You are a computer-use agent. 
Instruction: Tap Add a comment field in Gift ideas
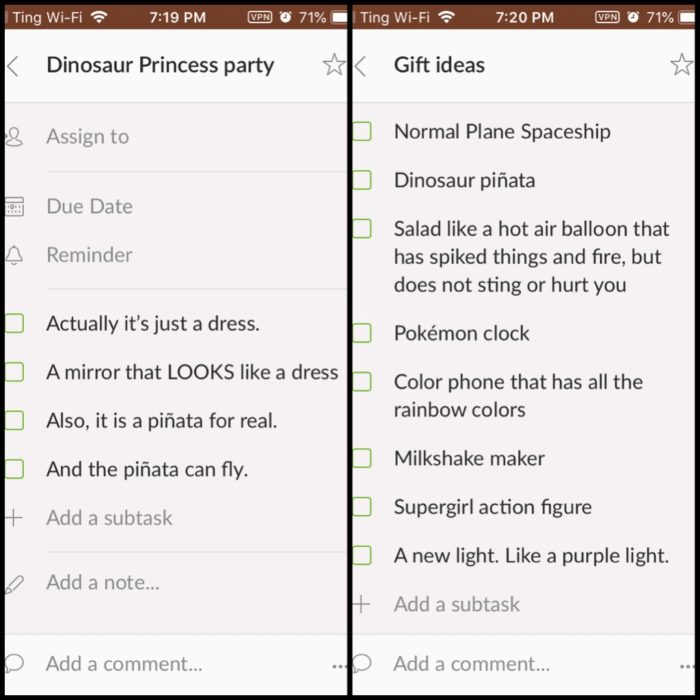[471, 664]
